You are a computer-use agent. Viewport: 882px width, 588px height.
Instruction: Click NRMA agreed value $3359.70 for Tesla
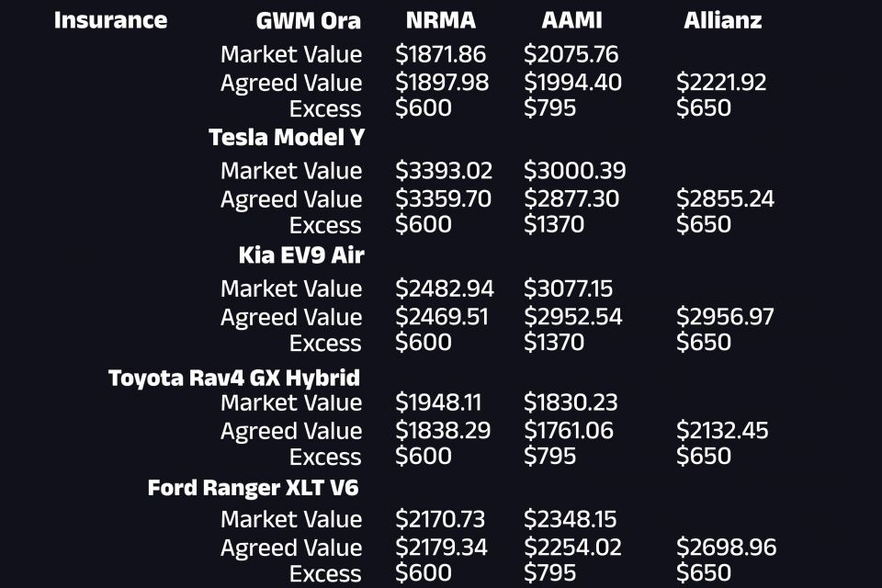443,198
